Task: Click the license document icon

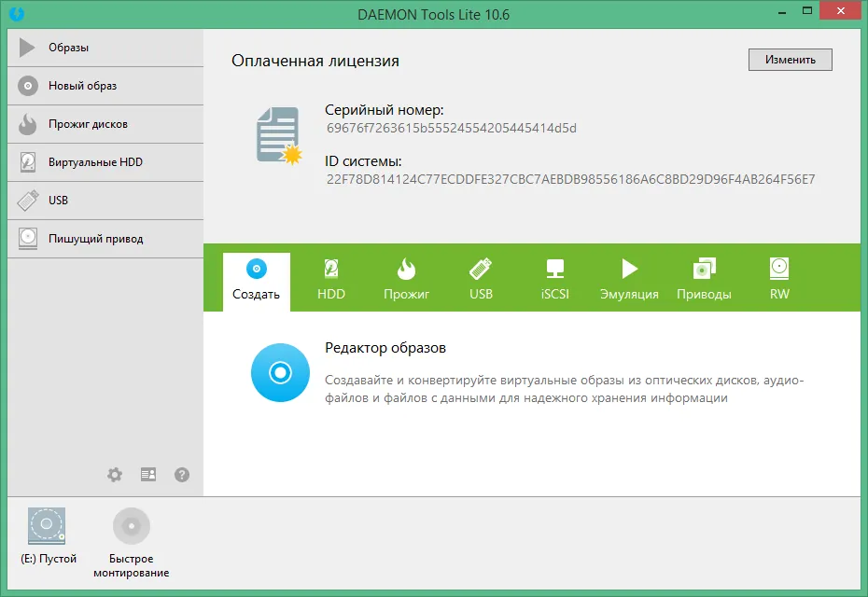Action: click(x=279, y=136)
